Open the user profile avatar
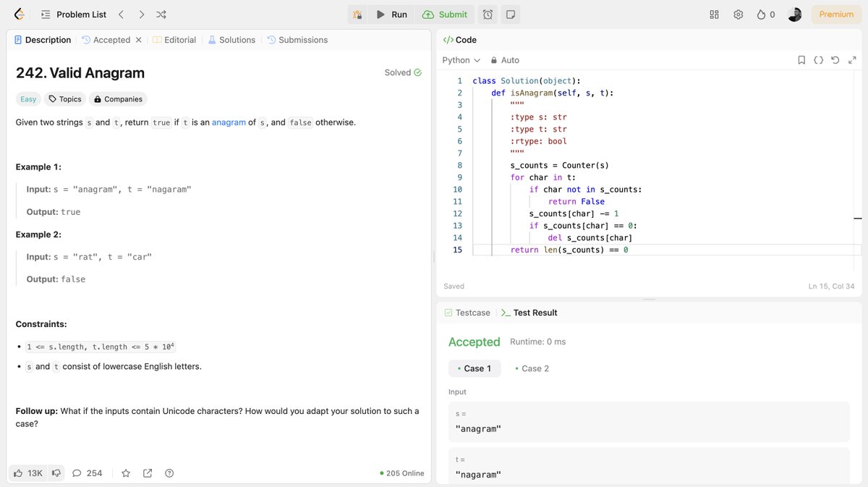 coord(794,14)
